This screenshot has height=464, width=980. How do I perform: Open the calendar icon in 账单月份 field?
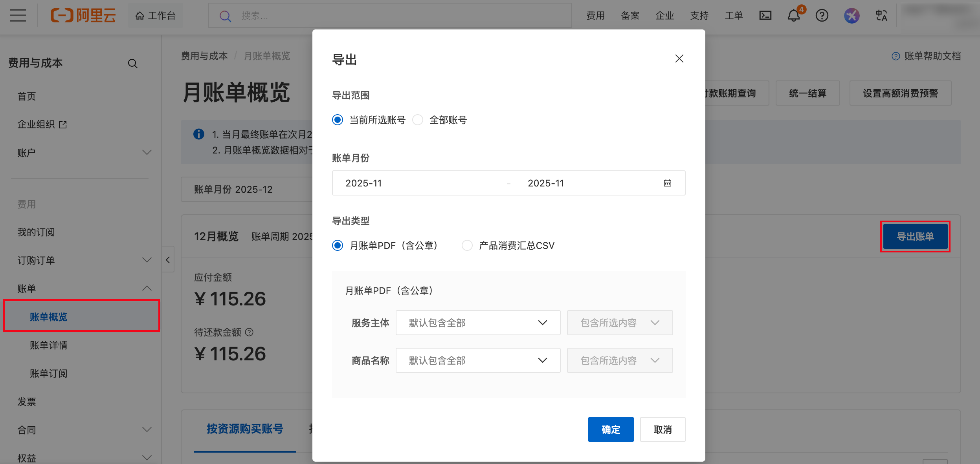[x=667, y=183]
